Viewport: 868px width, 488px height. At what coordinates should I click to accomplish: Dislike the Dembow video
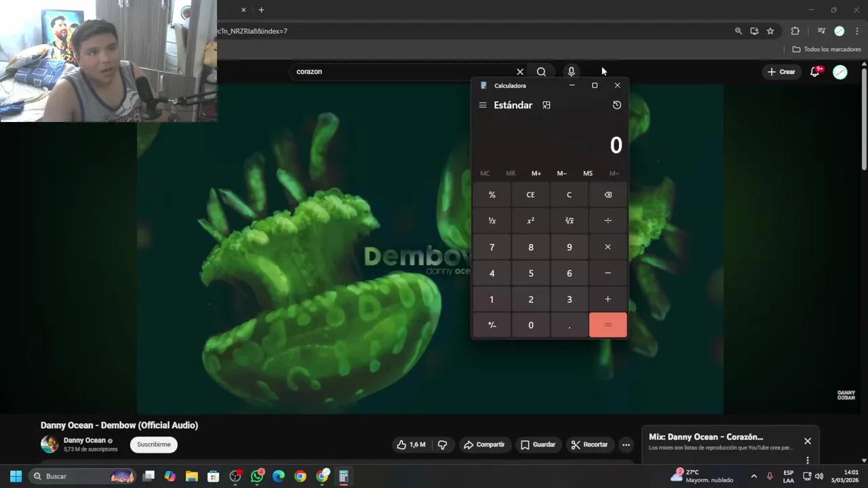[442, 445]
